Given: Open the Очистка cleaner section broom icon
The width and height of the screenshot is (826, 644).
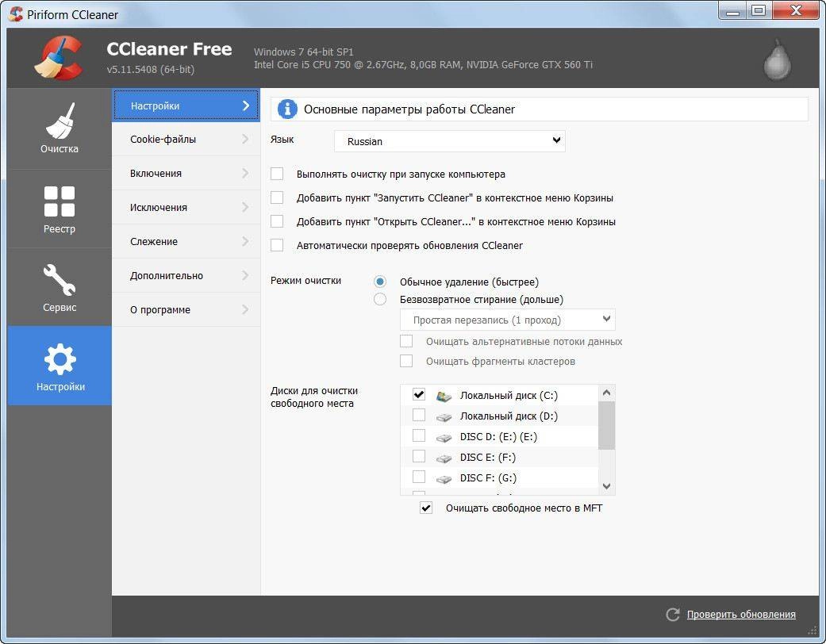Looking at the screenshot, I should pyautogui.click(x=60, y=121).
